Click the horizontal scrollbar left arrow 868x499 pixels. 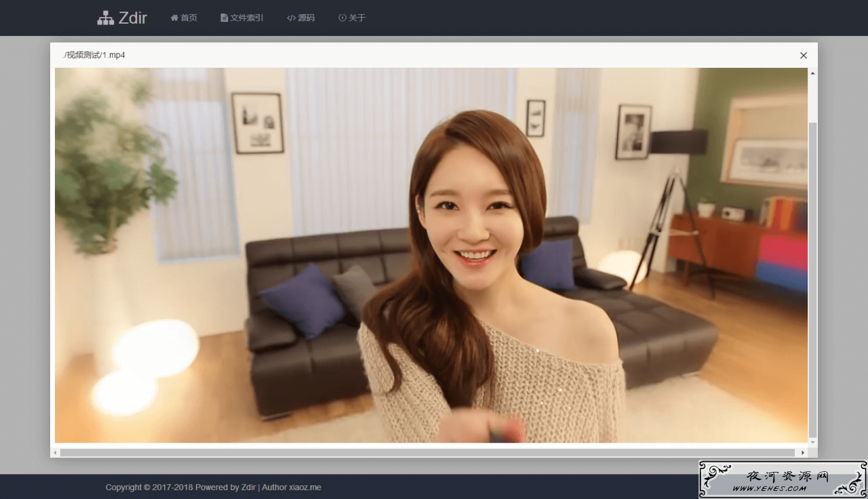click(56, 452)
